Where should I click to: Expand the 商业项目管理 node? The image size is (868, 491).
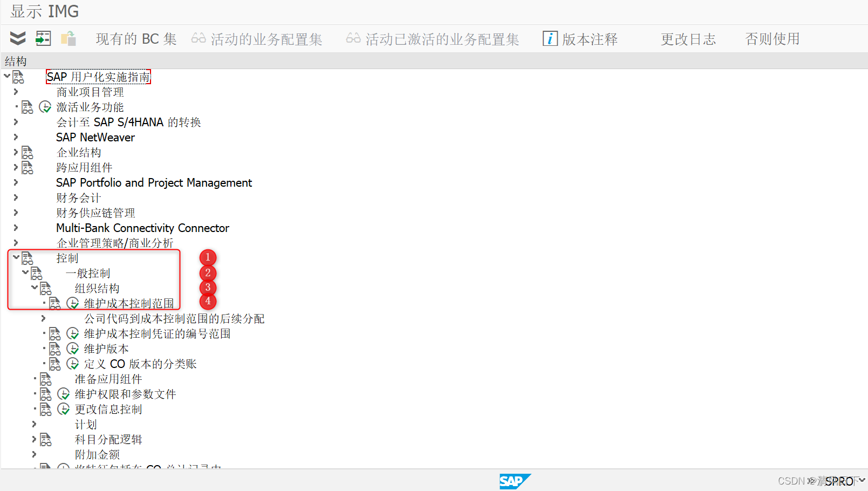click(x=16, y=92)
